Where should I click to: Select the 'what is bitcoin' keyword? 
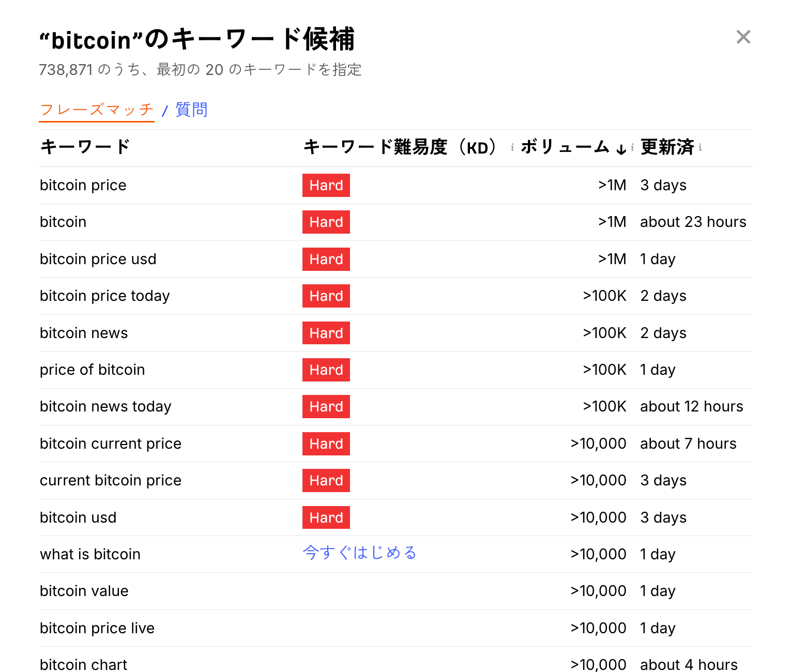tap(90, 554)
